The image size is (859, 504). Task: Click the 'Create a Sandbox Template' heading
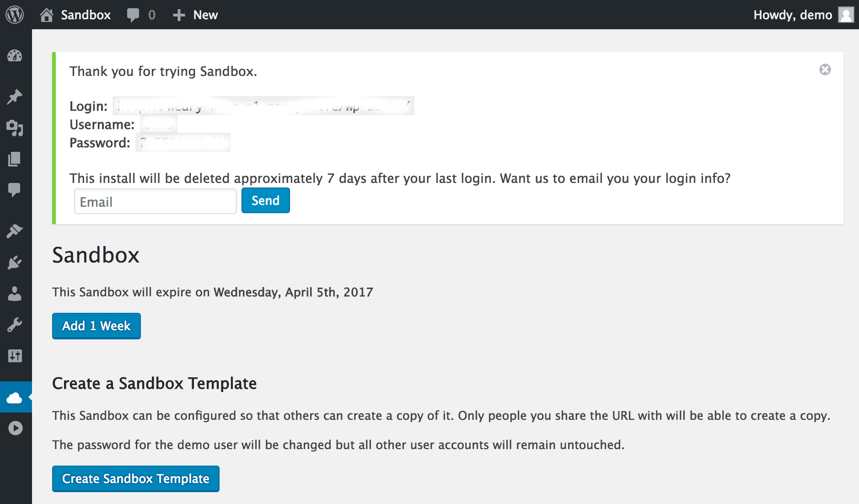click(x=155, y=383)
